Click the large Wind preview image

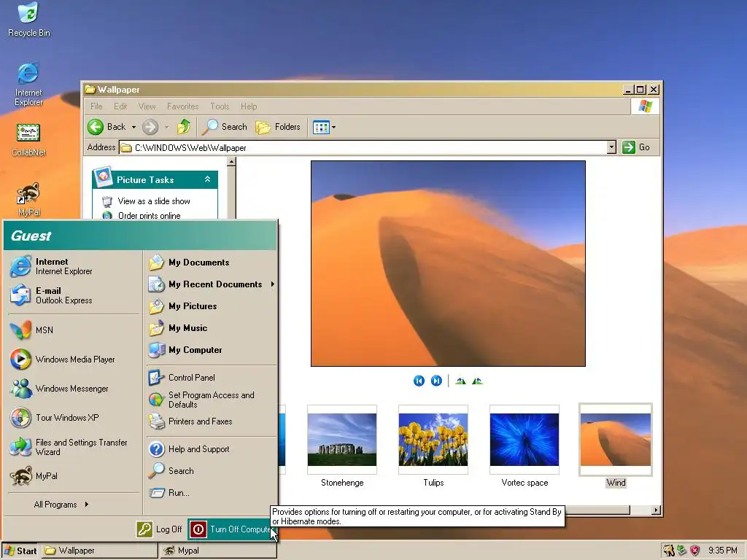pos(448,263)
